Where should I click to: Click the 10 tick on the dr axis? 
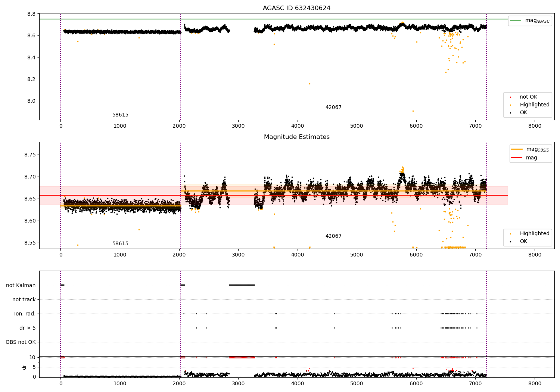(x=32, y=357)
